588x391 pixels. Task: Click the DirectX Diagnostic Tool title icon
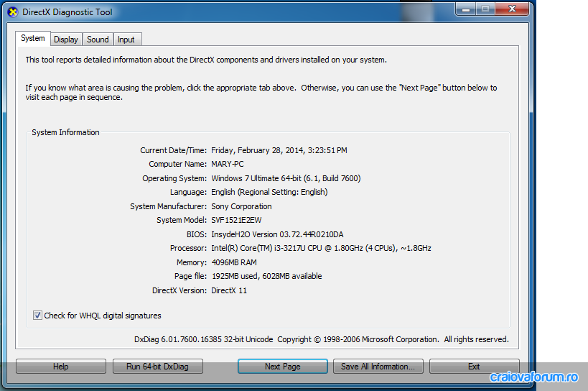[x=13, y=12]
